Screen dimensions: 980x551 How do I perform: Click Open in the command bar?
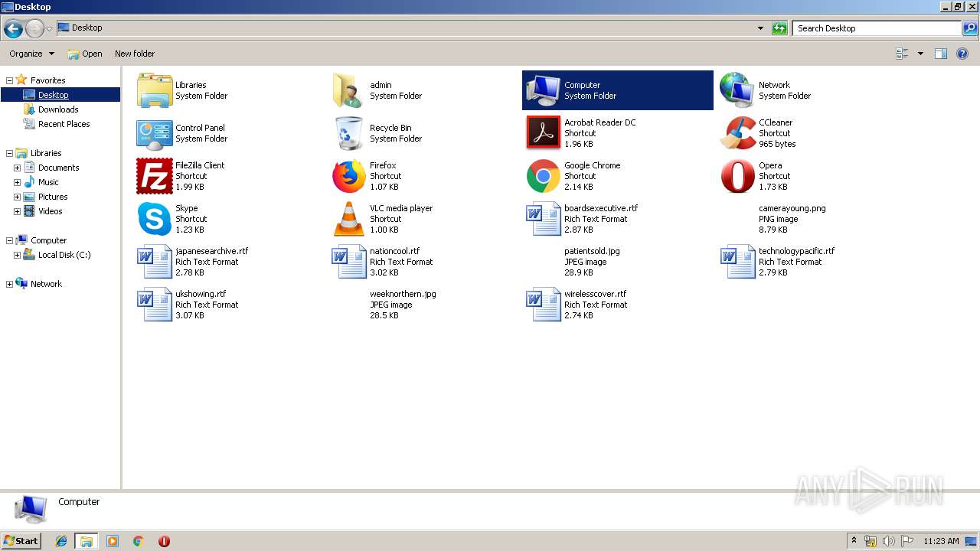click(x=84, y=54)
